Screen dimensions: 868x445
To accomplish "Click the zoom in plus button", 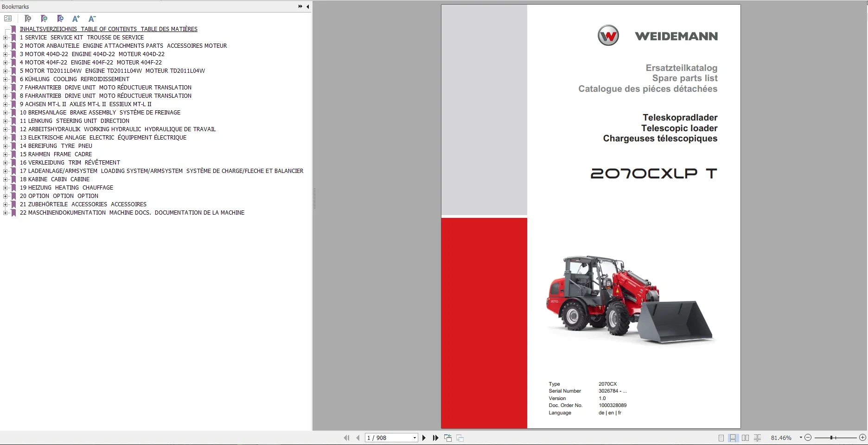I will [862, 438].
